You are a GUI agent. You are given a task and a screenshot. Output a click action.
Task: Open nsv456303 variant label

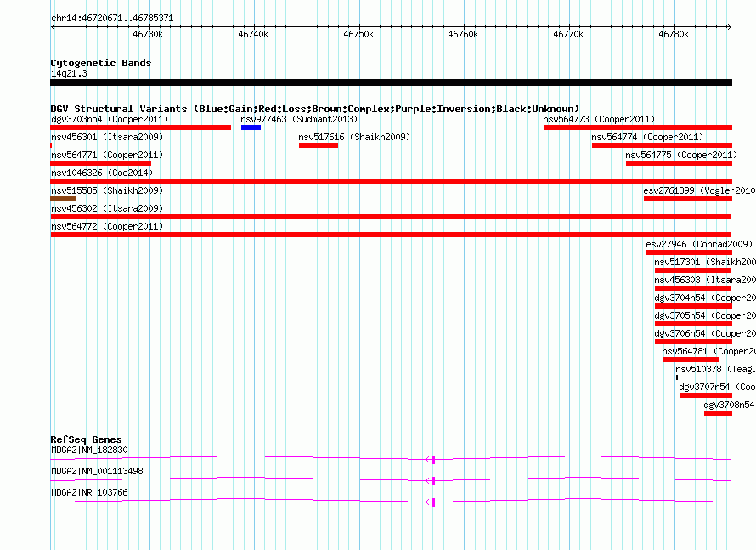point(705,280)
